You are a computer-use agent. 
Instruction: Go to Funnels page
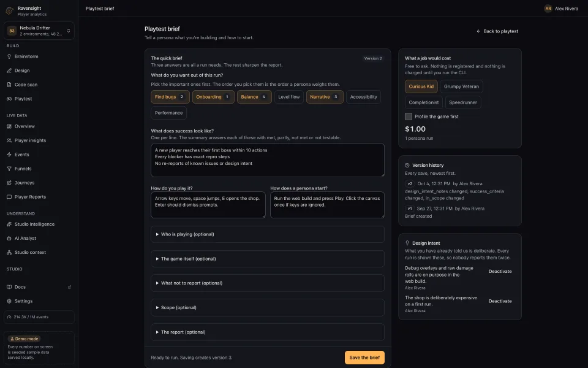[39, 169]
